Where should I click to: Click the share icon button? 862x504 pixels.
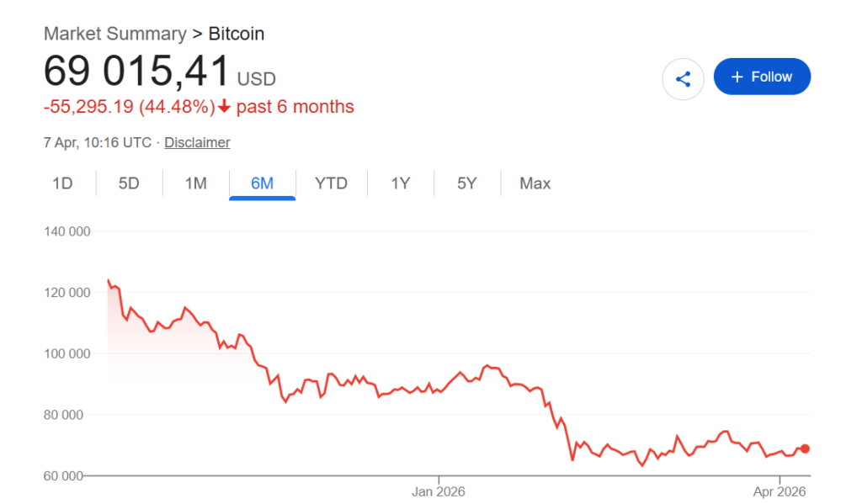683,79
